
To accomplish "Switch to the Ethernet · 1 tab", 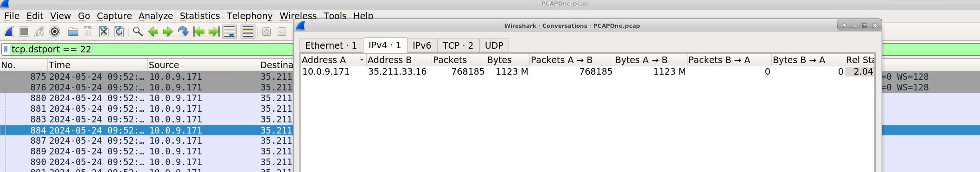I will point(331,45).
